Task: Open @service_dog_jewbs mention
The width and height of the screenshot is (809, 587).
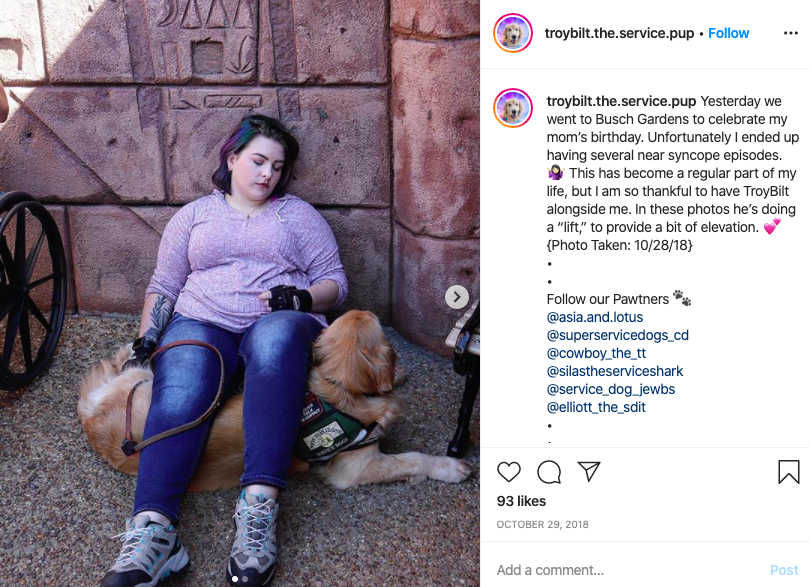Action: coord(610,389)
